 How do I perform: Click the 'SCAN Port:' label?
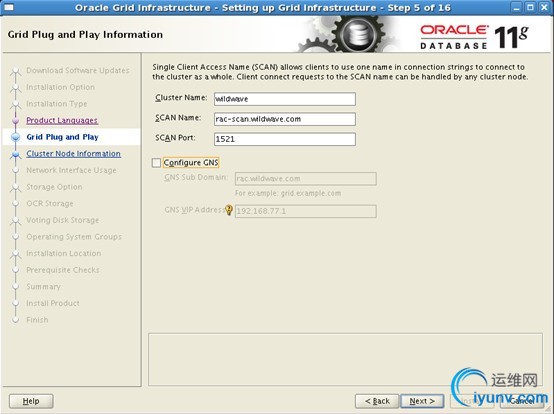point(175,138)
